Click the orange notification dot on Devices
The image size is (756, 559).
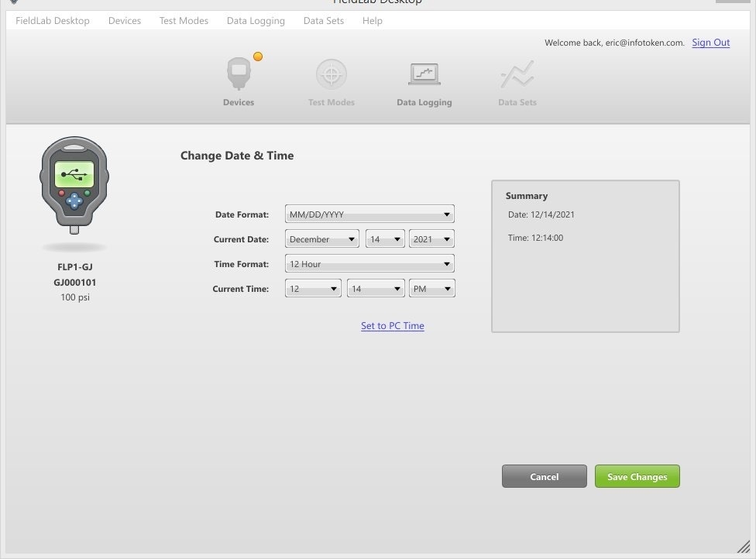click(258, 57)
